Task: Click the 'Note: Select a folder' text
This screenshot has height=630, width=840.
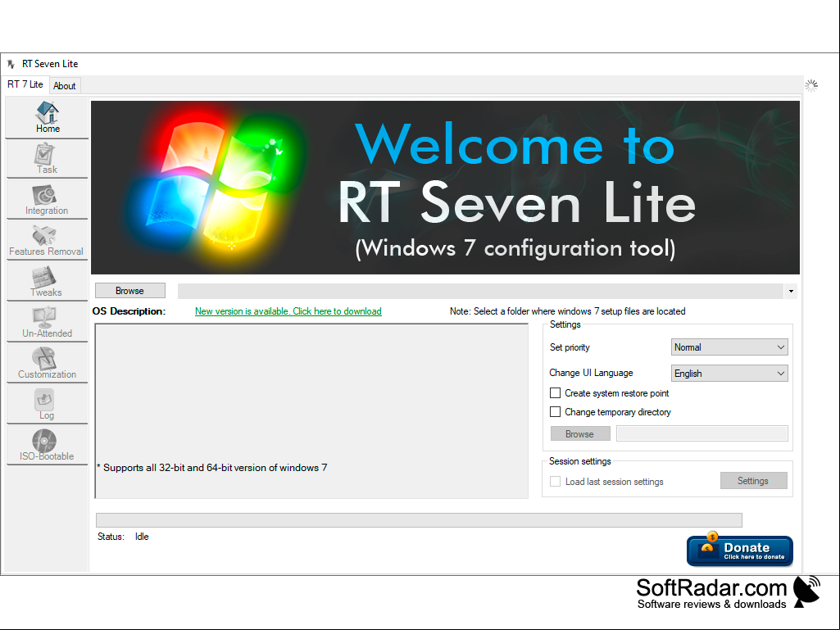Action: click(567, 311)
